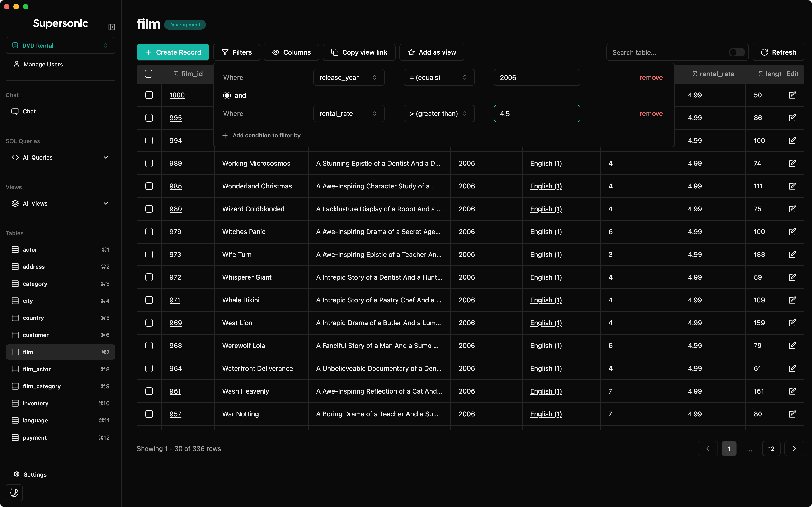This screenshot has height=507, width=812.
Task: Open the > (greater than) operator dropdown
Action: tap(439, 114)
